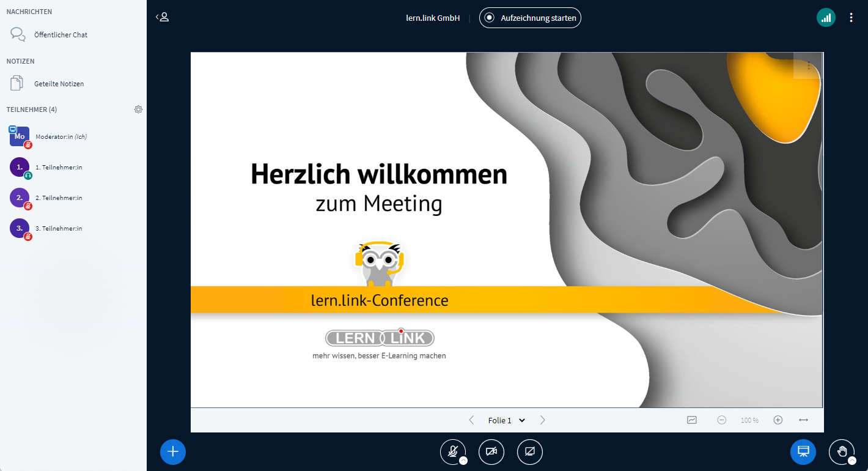
Task: Open the Folie 1 slide selector
Action: click(507, 420)
